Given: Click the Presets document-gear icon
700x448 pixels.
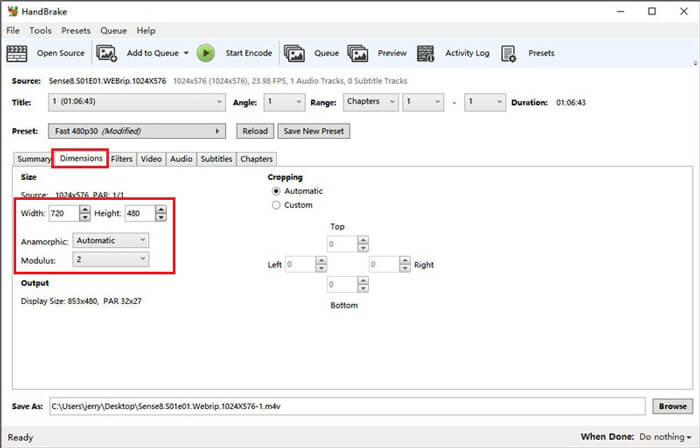Looking at the screenshot, I should pos(508,54).
